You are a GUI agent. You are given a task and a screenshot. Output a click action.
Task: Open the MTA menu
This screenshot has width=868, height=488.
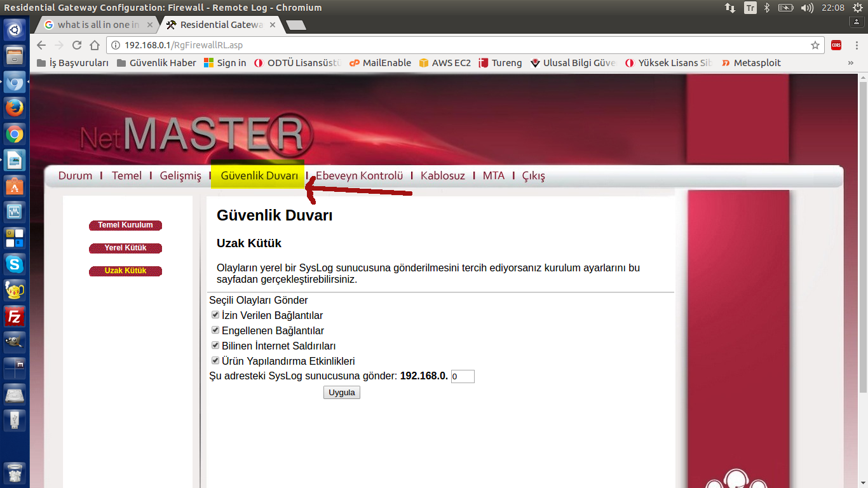pos(494,175)
